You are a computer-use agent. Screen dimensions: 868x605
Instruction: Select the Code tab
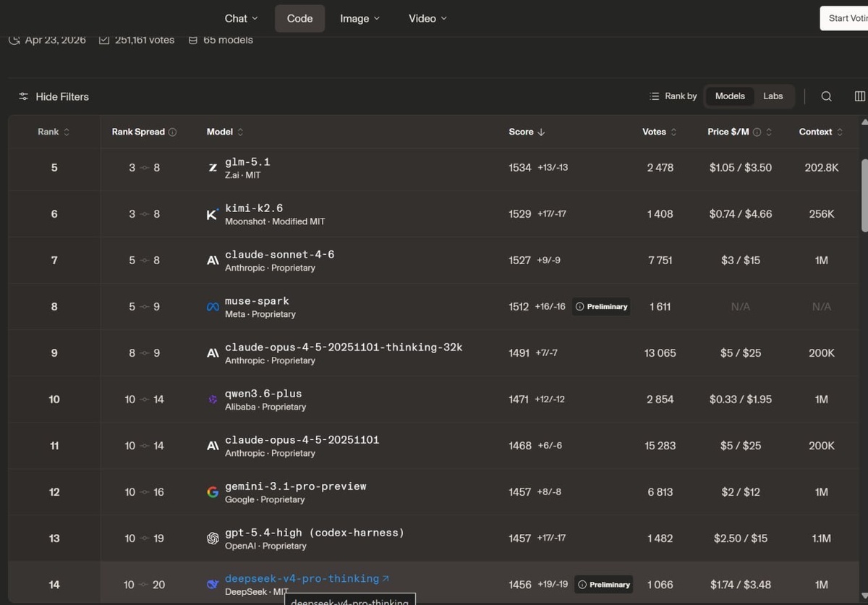pos(299,18)
